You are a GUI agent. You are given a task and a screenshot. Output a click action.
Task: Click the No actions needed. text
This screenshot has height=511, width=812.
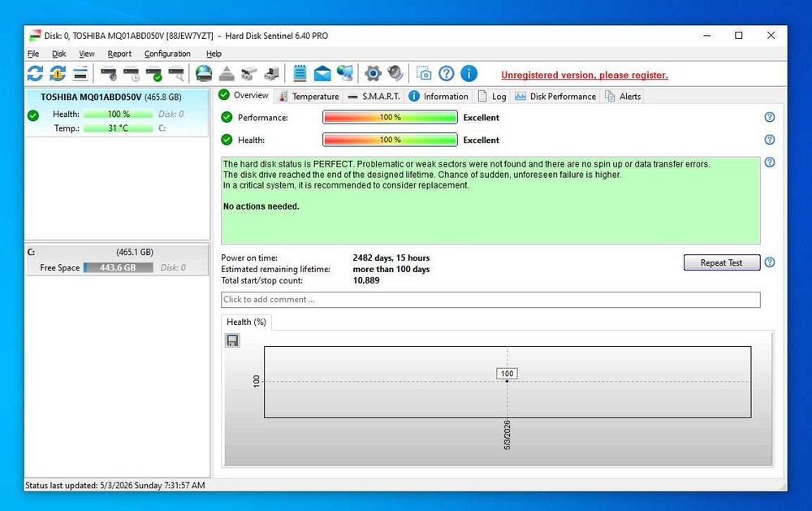pos(261,206)
